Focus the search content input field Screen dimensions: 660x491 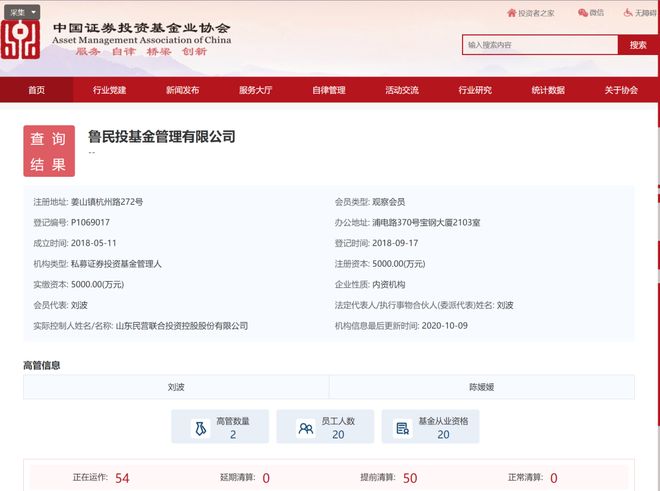[540, 45]
